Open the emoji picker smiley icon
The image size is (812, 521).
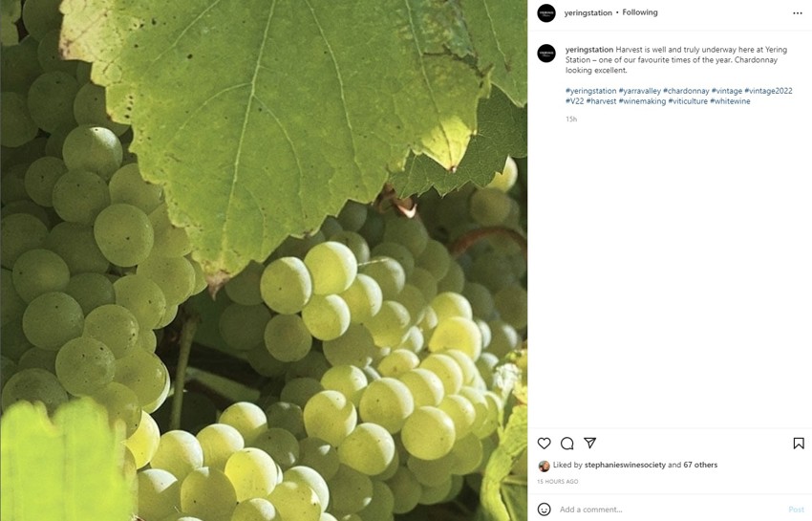(x=545, y=510)
